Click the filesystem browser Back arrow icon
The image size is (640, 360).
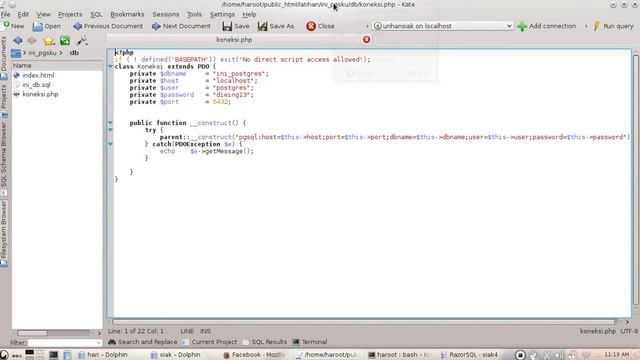[18, 40]
